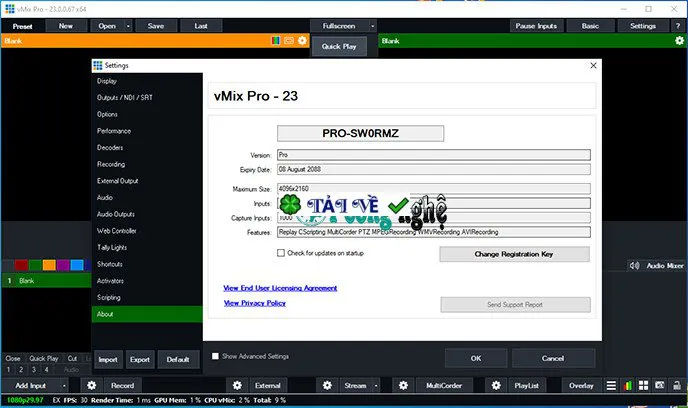The image size is (688, 408).
Task: Select Options in Settings sidebar
Action: pos(147,114)
